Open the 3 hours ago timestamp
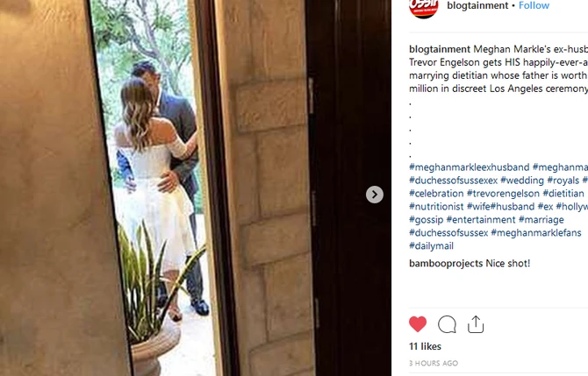The image size is (588, 376). (434, 363)
